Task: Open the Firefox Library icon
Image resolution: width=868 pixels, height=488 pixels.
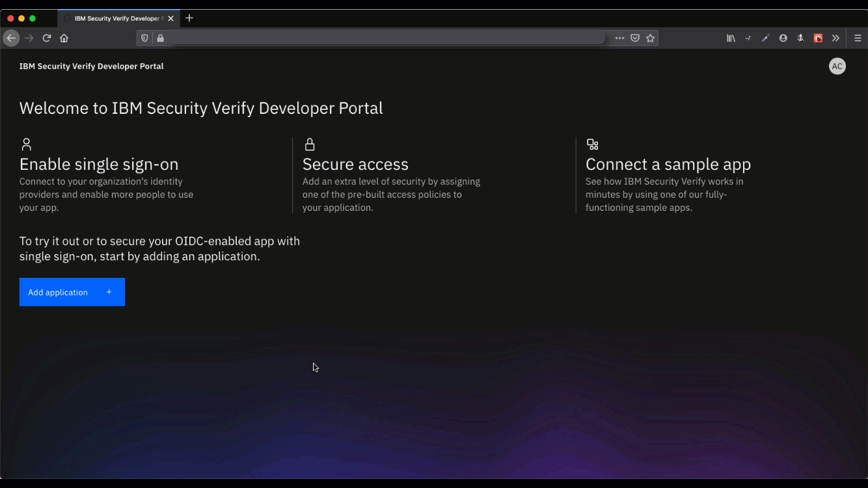Action: (731, 38)
